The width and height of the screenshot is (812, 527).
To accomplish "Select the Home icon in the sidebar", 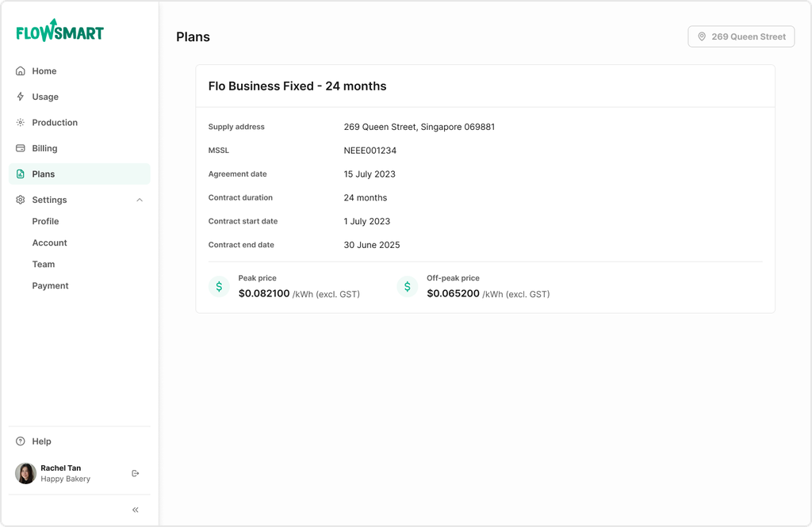I will coord(21,71).
